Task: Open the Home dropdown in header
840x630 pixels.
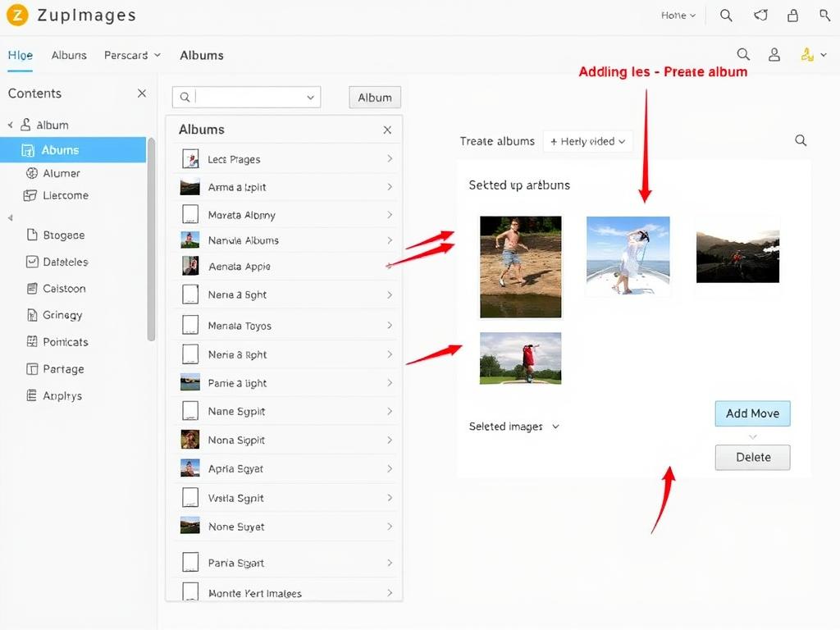Action: click(x=678, y=16)
